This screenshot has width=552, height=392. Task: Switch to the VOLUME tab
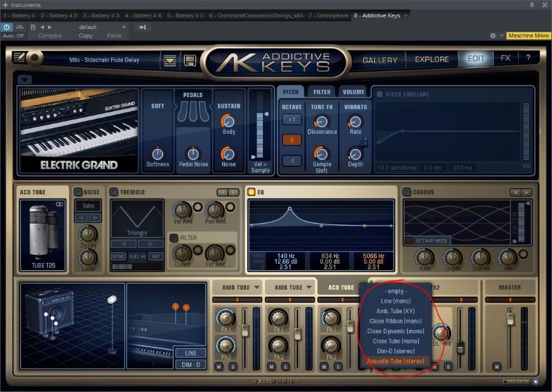pyautogui.click(x=353, y=92)
